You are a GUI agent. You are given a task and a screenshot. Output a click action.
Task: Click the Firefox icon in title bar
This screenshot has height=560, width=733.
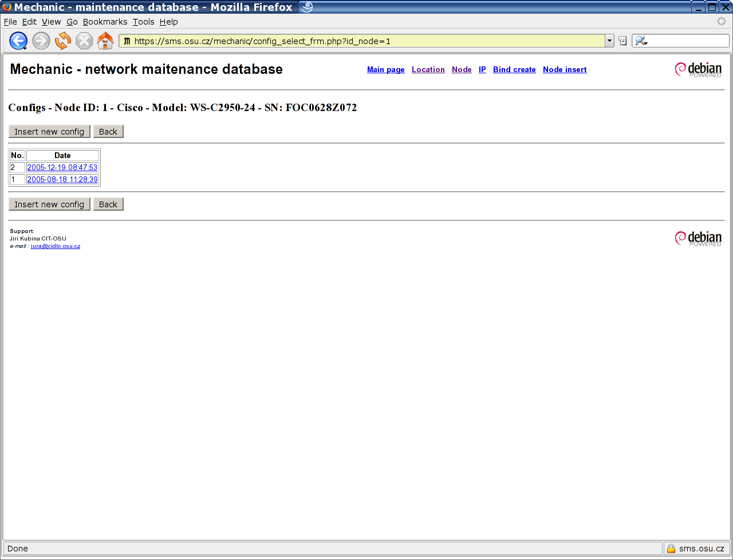point(7,7)
